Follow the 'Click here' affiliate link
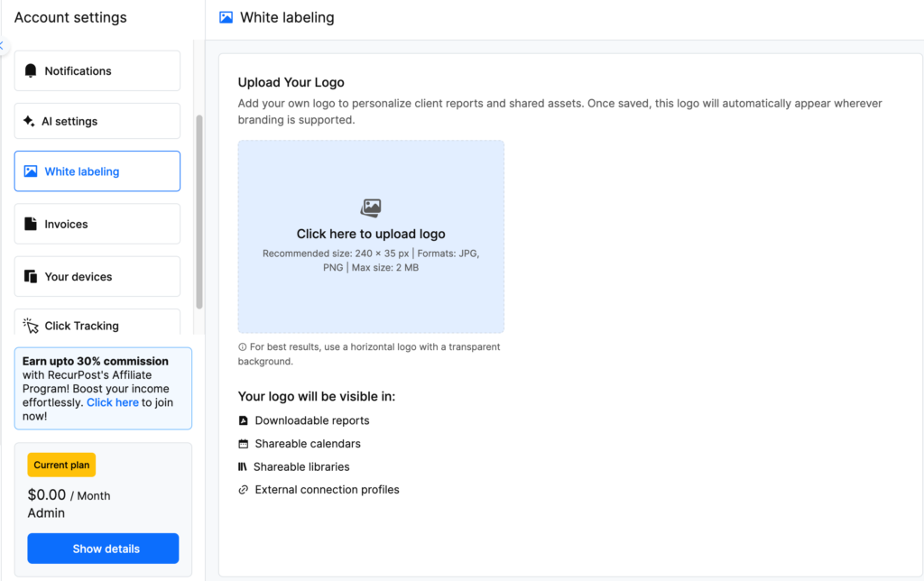The height and width of the screenshot is (581, 924). click(x=113, y=402)
